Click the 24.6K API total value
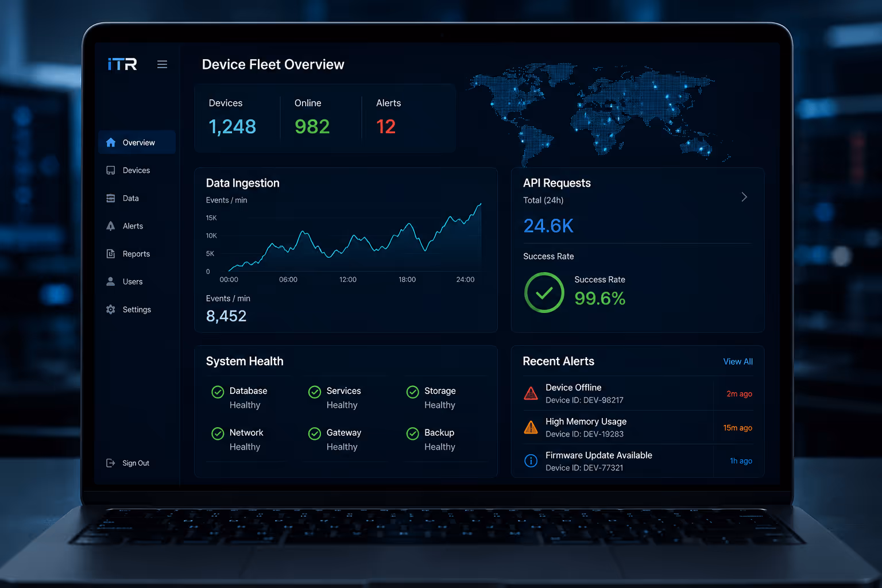Viewport: 882px width, 588px height. tap(548, 226)
